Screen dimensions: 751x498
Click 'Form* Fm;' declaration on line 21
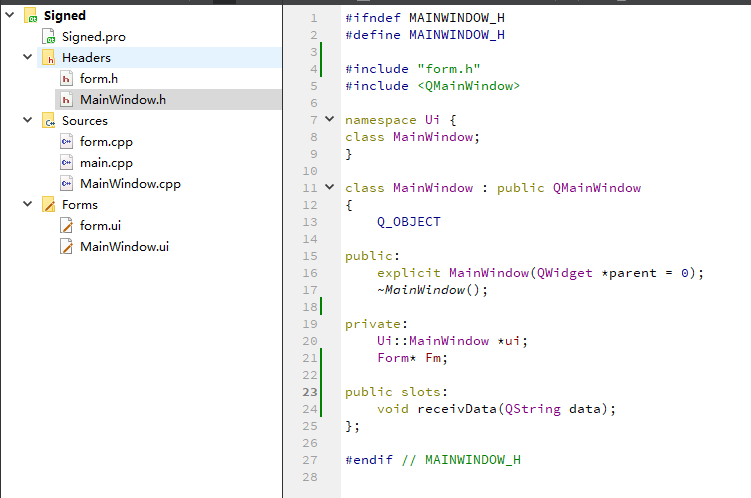pyautogui.click(x=412, y=358)
